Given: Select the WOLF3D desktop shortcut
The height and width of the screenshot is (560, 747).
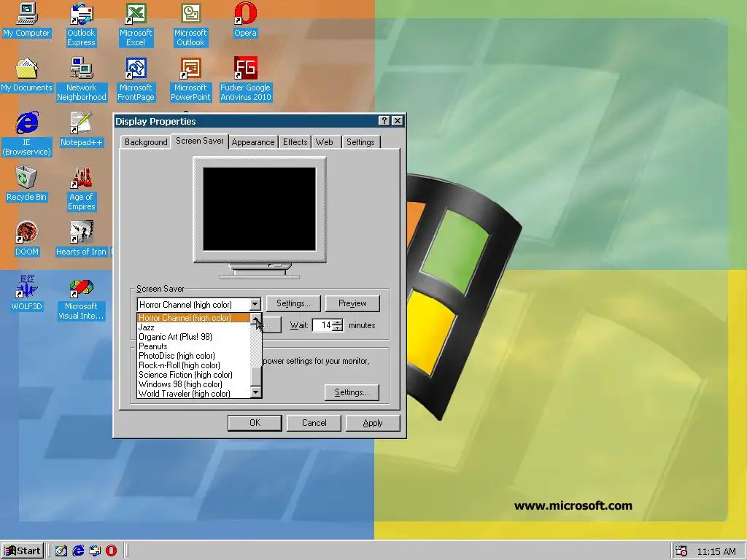Looking at the screenshot, I should [x=26, y=294].
